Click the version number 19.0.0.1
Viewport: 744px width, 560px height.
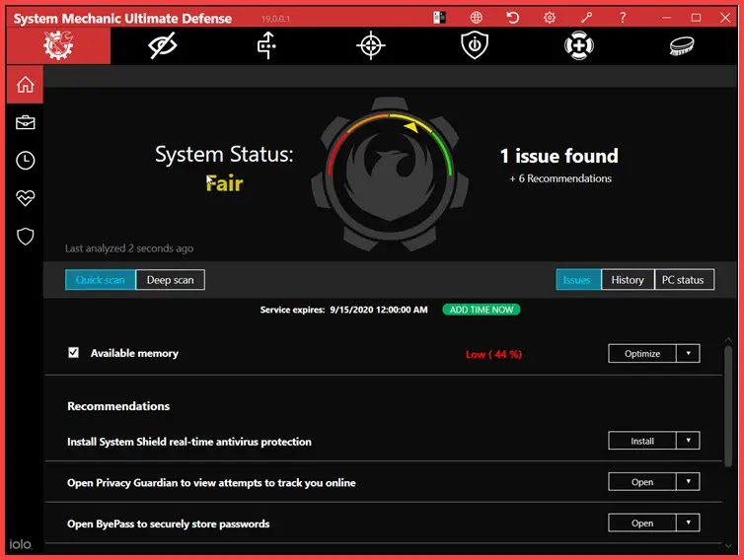pos(275,19)
